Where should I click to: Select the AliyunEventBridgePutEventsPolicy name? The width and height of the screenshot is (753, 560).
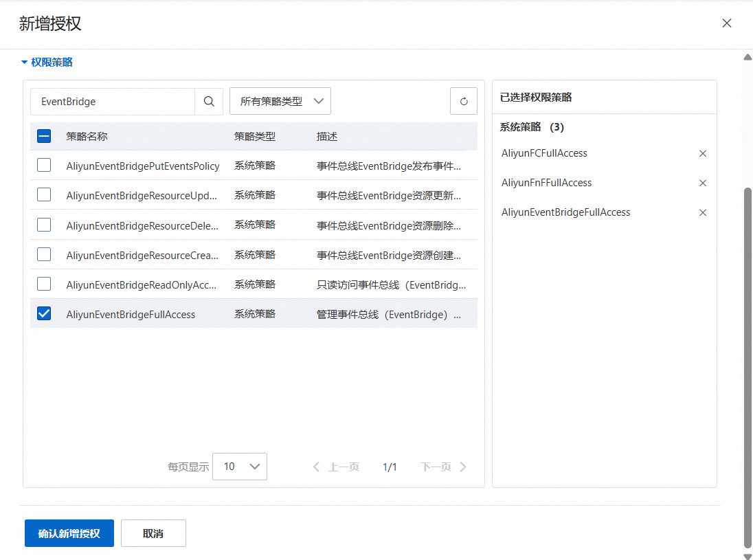(143, 166)
